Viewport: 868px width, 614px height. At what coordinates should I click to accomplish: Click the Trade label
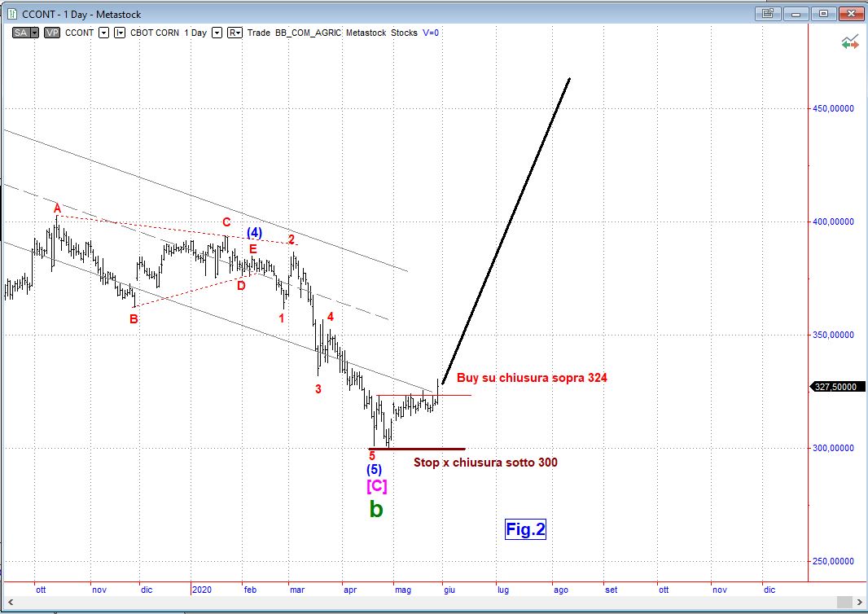258,33
